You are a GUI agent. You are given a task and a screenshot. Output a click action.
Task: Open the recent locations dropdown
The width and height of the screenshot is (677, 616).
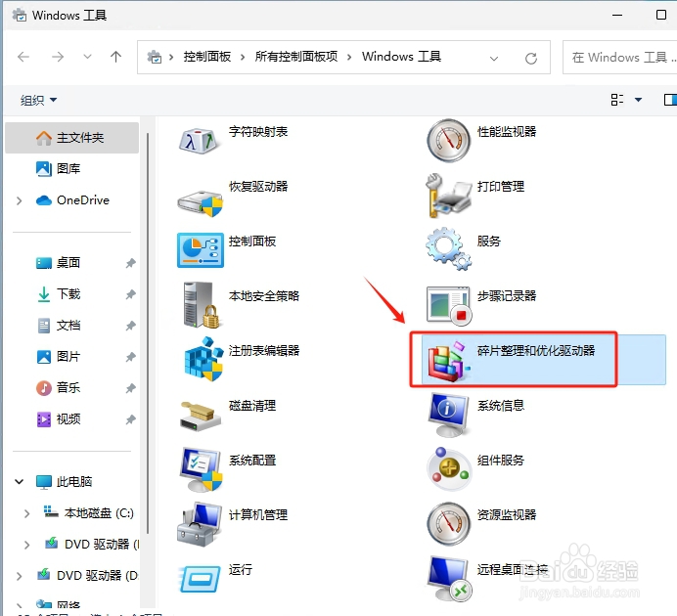87,57
